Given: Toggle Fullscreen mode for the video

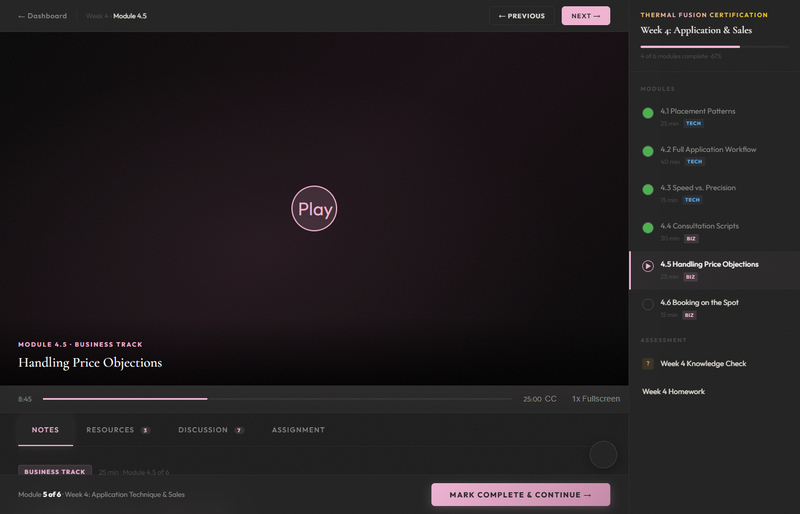Looking at the screenshot, I should pyautogui.click(x=602, y=399).
